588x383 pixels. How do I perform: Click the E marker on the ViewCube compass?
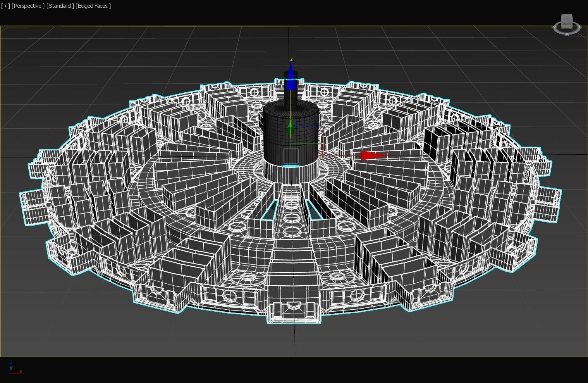(580, 27)
